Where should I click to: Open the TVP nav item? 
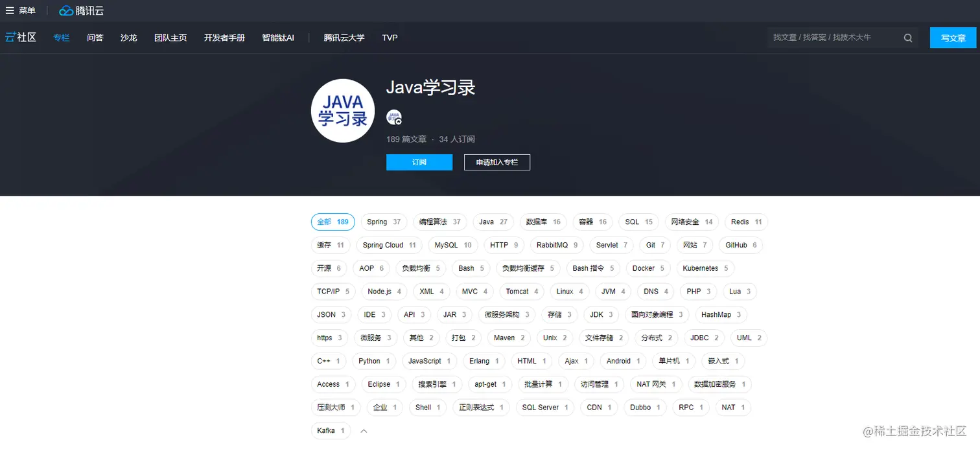(x=390, y=38)
